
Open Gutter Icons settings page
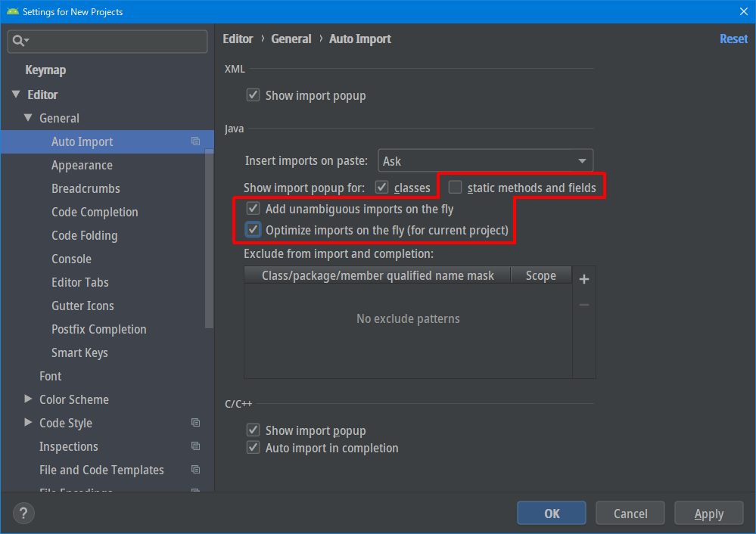click(83, 306)
